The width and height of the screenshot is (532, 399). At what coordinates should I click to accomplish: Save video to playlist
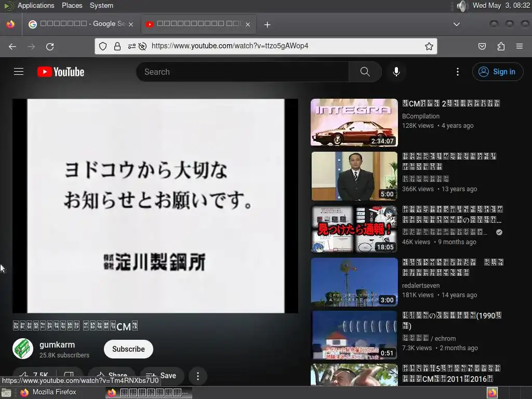tap(162, 376)
